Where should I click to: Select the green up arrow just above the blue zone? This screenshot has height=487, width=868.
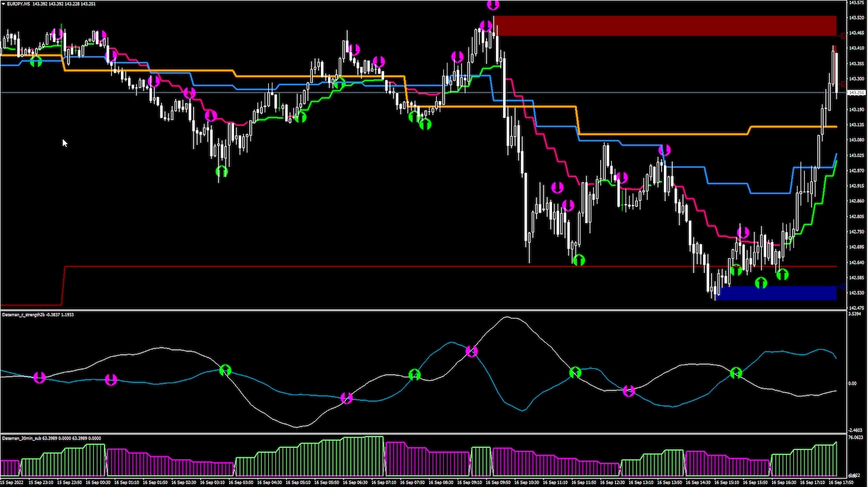click(x=761, y=283)
